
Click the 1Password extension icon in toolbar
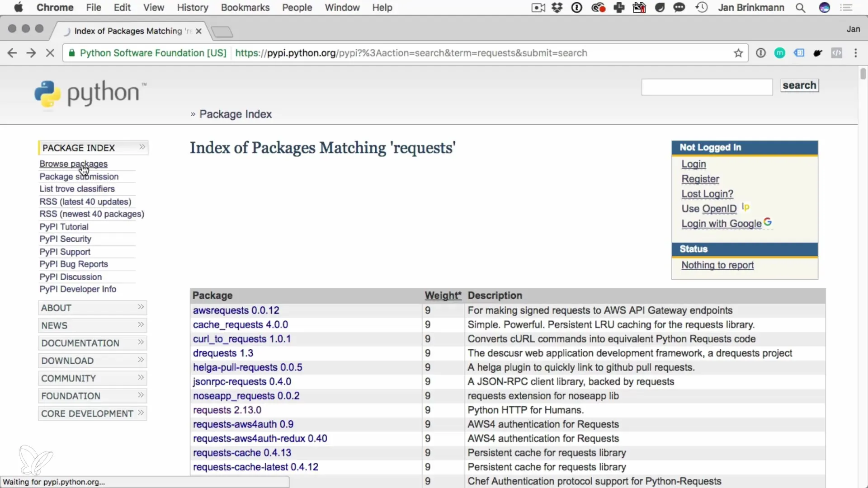[x=761, y=53]
